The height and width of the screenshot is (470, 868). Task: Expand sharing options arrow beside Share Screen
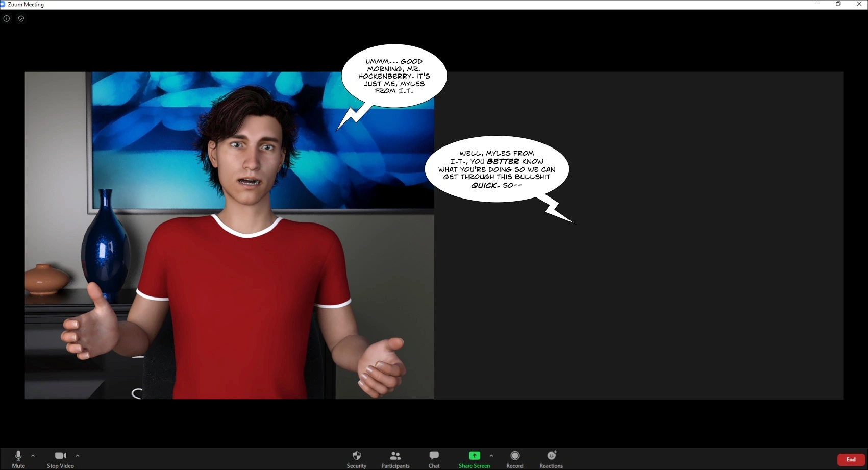(491, 456)
